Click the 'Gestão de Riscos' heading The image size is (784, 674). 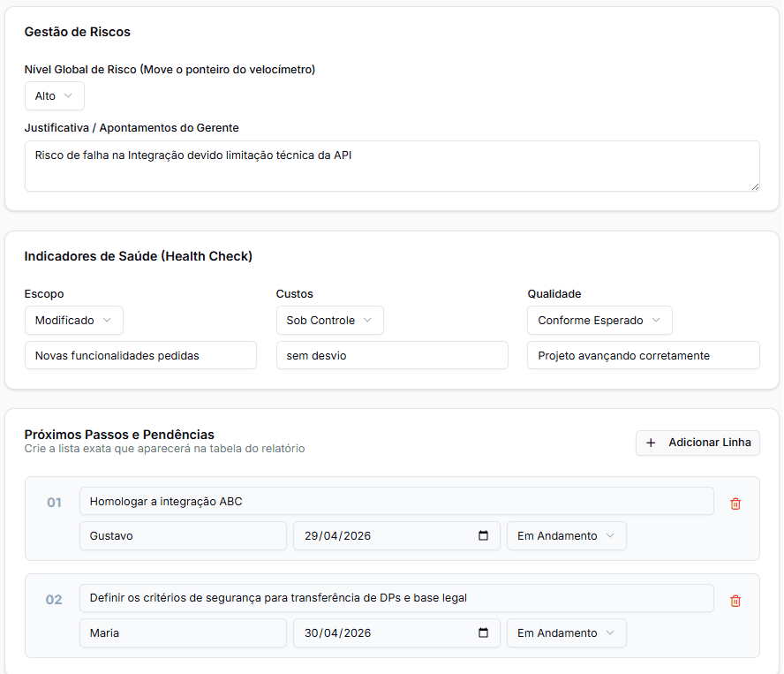77,32
